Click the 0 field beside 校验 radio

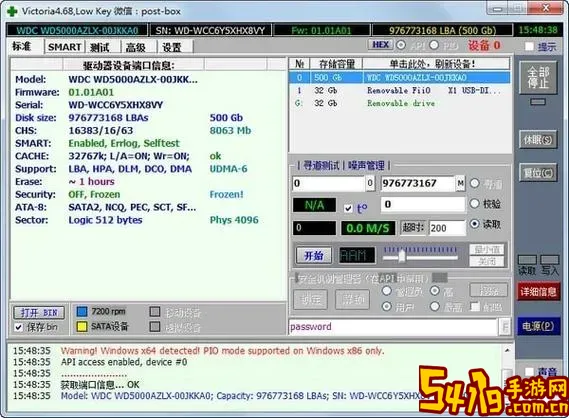[423, 204]
